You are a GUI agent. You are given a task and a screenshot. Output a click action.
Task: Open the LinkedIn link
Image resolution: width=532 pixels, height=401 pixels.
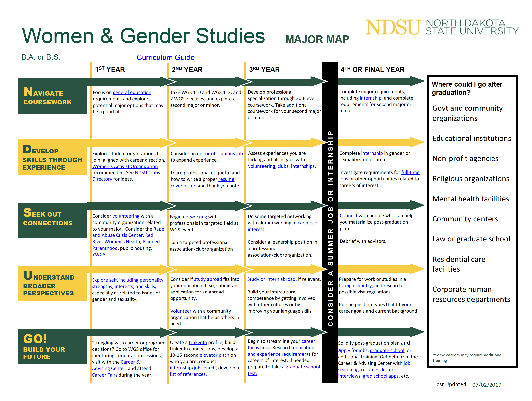(x=198, y=342)
